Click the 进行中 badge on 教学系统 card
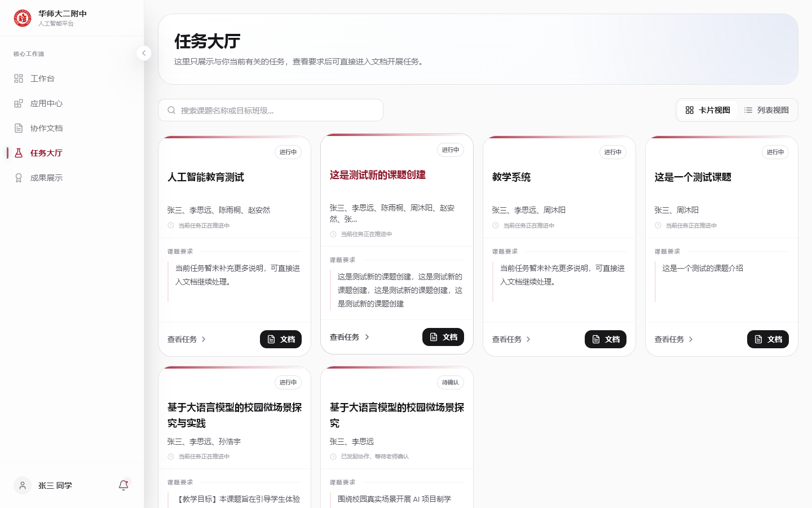The height and width of the screenshot is (508, 812). 613,152
